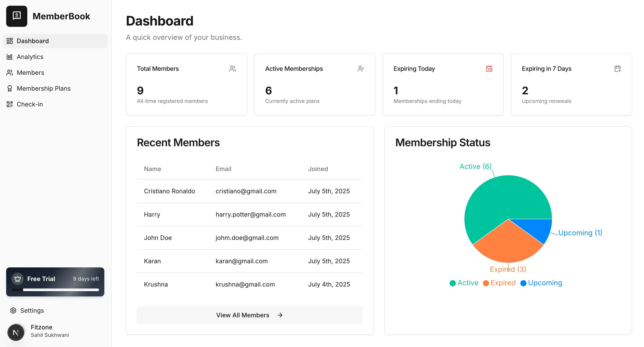
Task: Click the Settings gear icon
Action: coord(13,310)
